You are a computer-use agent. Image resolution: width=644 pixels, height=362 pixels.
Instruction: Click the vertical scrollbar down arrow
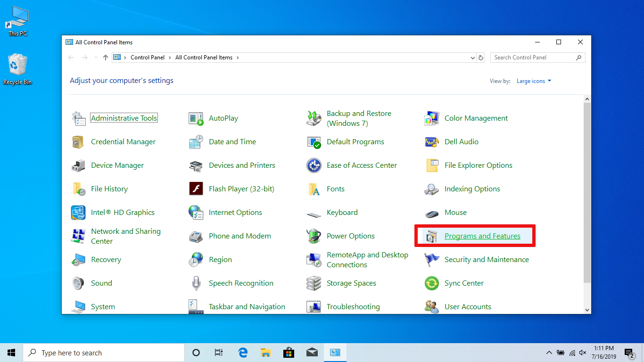pyautogui.click(x=587, y=310)
